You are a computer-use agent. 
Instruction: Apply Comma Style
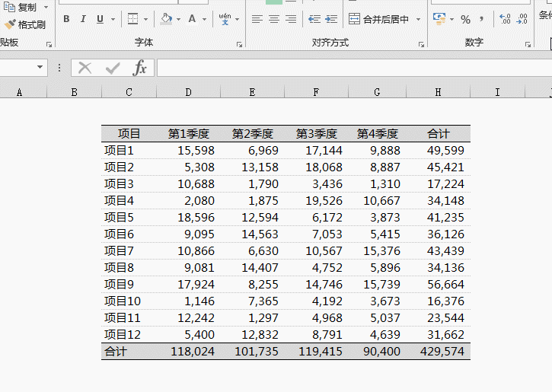point(482,19)
